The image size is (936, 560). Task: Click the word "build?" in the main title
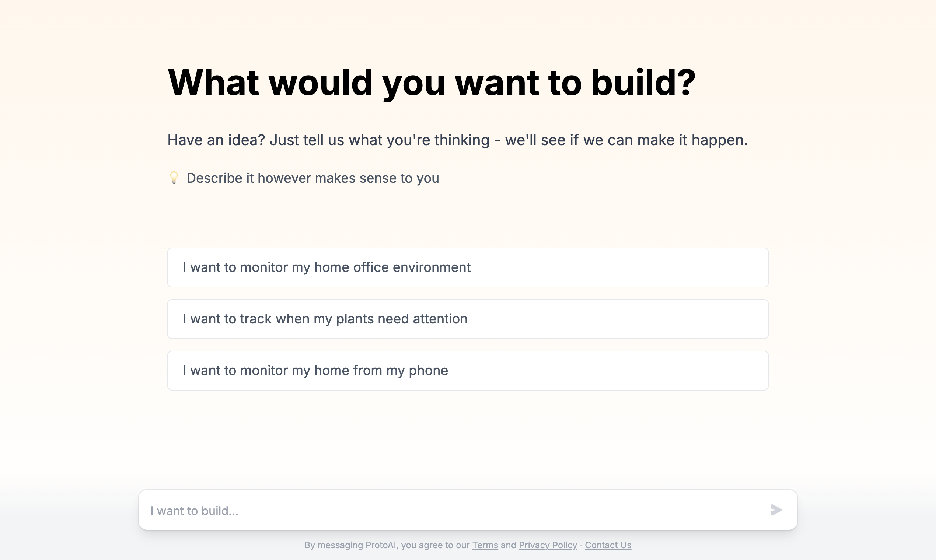pos(643,83)
